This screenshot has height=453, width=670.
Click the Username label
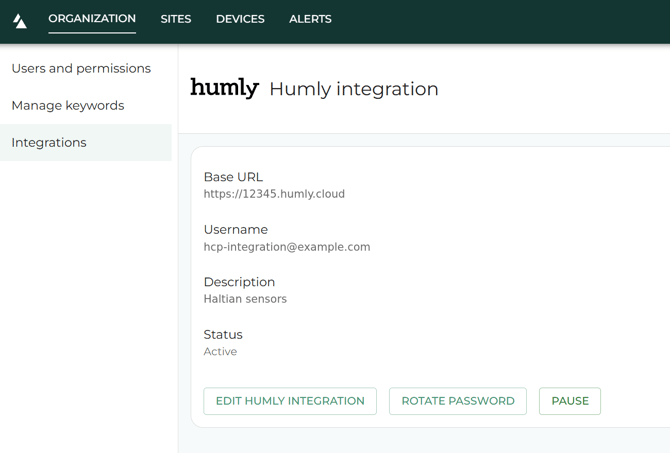[236, 229]
